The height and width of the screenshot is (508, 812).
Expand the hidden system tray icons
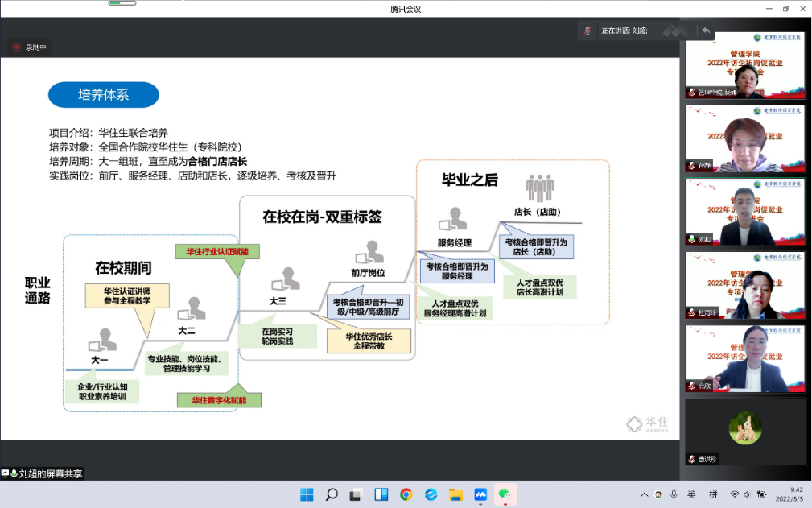pos(645,494)
